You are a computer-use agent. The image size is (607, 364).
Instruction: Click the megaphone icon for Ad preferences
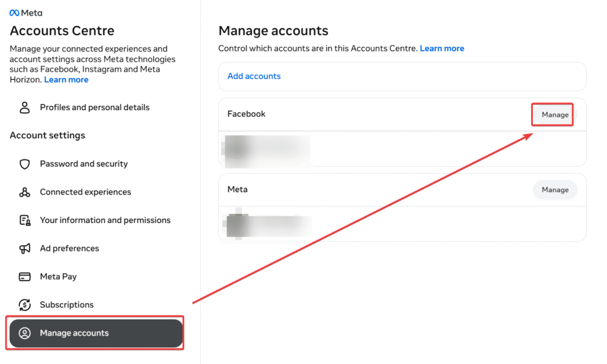[25, 248]
